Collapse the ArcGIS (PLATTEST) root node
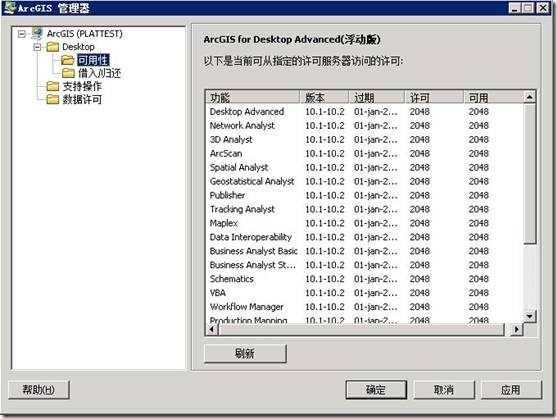 point(22,34)
